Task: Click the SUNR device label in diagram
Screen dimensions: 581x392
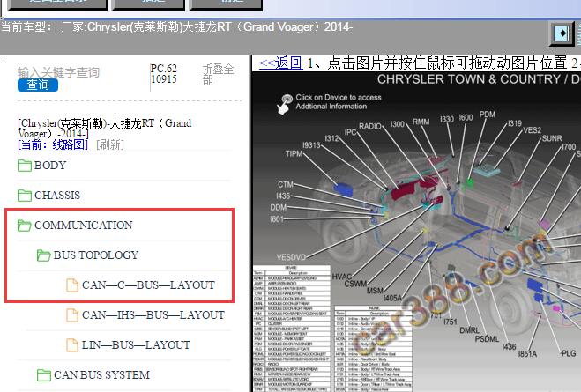Action: coord(552,138)
